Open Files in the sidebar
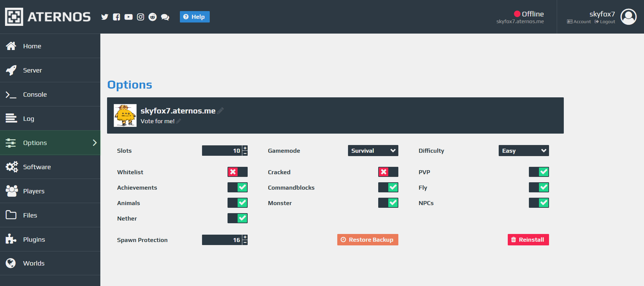 [50, 215]
